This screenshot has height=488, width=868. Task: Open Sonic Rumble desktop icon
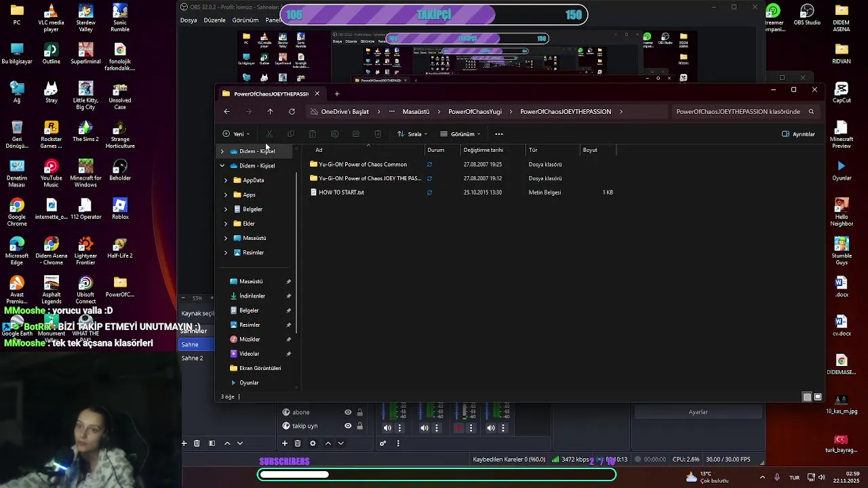tap(120, 18)
